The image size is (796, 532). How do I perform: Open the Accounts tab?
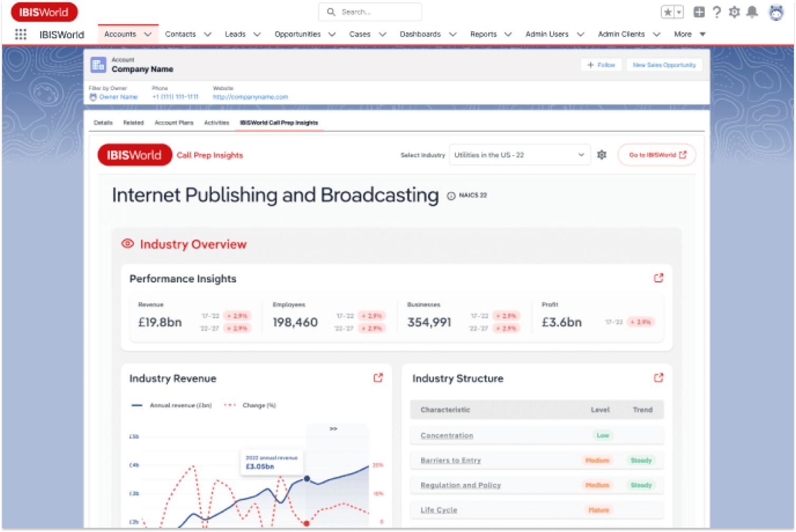pyautogui.click(x=120, y=34)
